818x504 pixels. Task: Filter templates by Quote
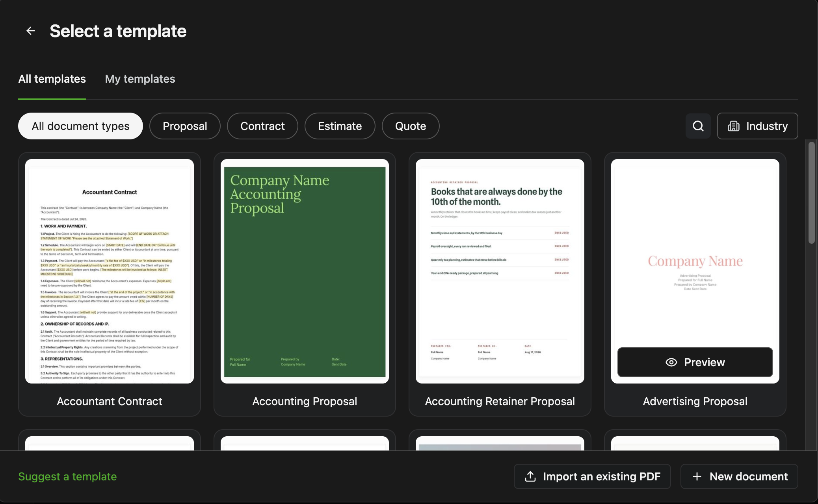point(411,126)
